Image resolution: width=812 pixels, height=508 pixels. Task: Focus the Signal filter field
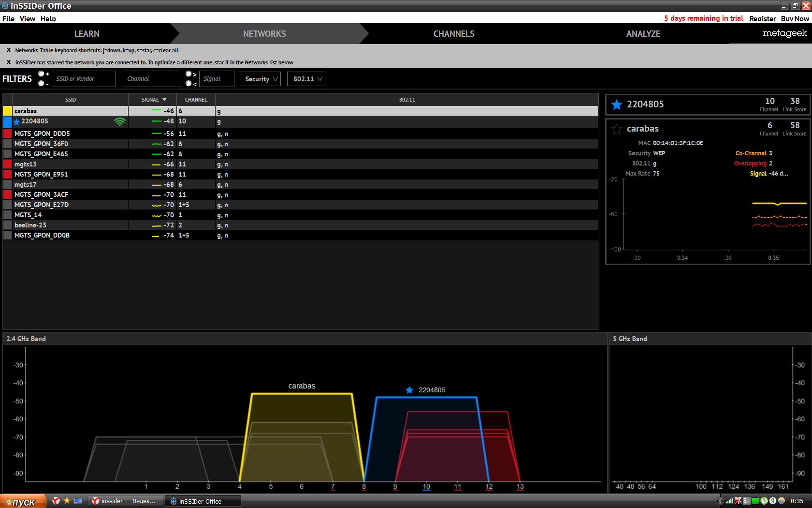click(x=217, y=79)
